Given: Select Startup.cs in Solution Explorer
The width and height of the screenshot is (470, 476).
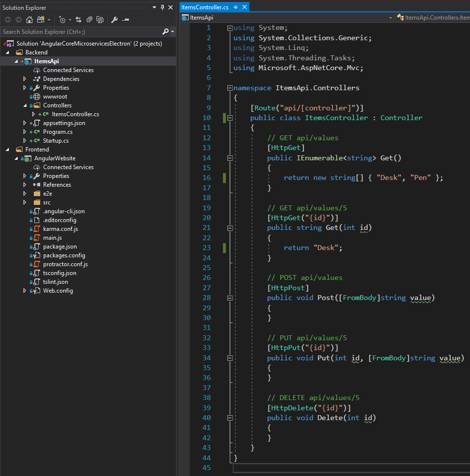Looking at the screenshot, I should pos(55,141).
